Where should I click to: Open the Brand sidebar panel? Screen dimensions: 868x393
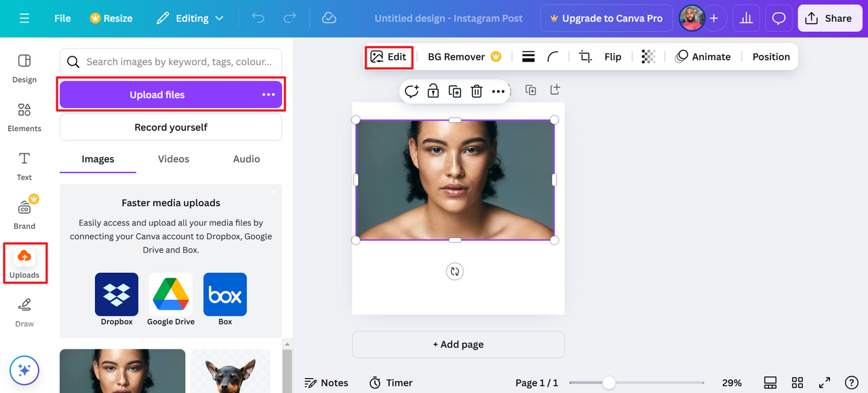(x=24, y=214)
